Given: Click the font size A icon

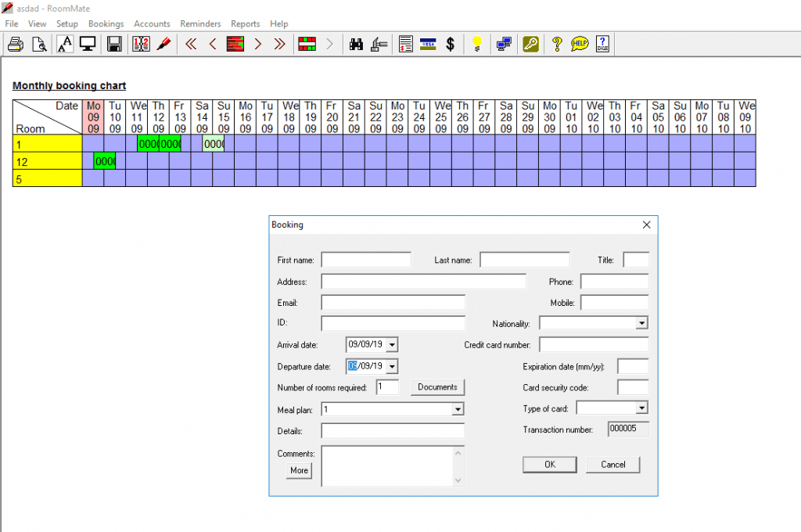Looking at the screenshot, I should (65, 45).
